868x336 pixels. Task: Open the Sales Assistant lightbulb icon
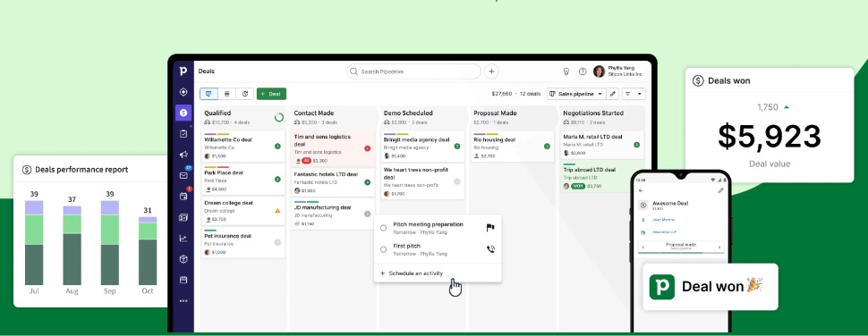point(566,71)
